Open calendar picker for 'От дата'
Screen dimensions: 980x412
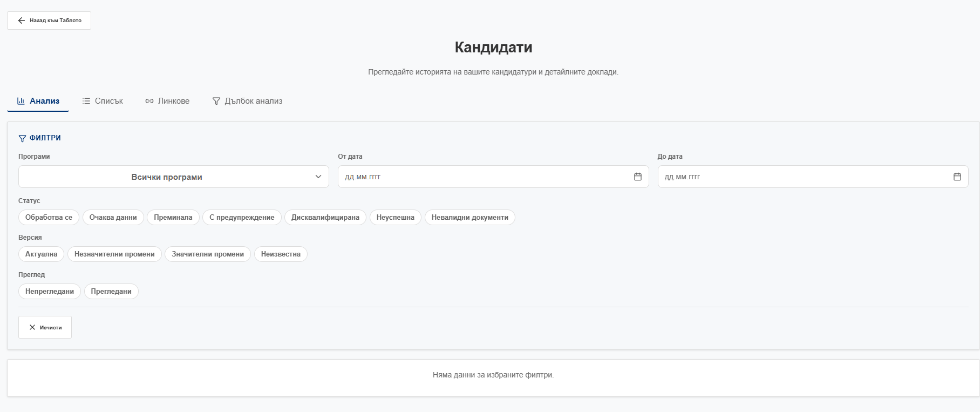tap(638, 177)
